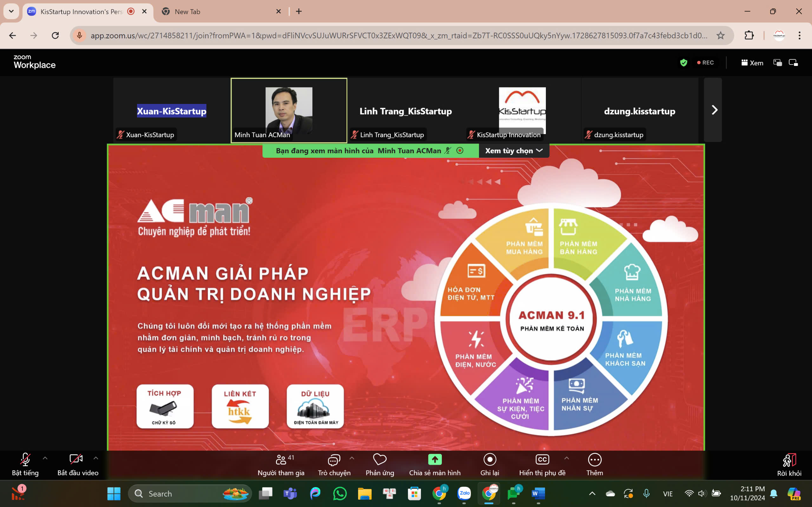Open the Thêm more options icon
The width and height of the screenshot is (812, 507).
[x=594, y=460]
